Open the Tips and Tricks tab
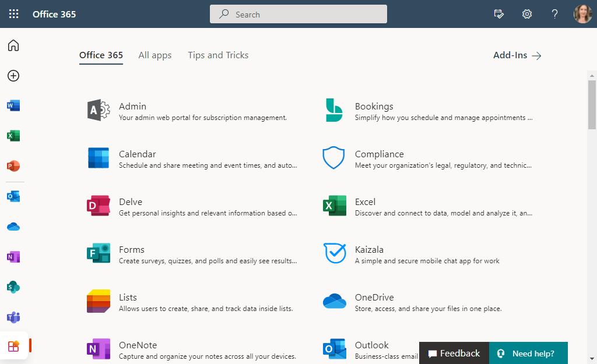This screenshot has height=364, width=597. click(218, 55)
